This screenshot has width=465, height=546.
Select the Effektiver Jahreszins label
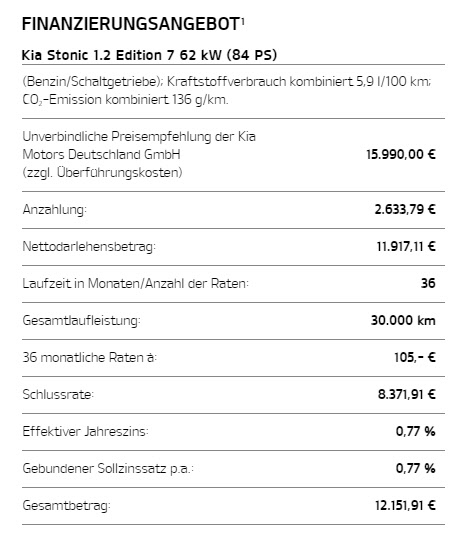pyautogui.click(x=85, y=431)
